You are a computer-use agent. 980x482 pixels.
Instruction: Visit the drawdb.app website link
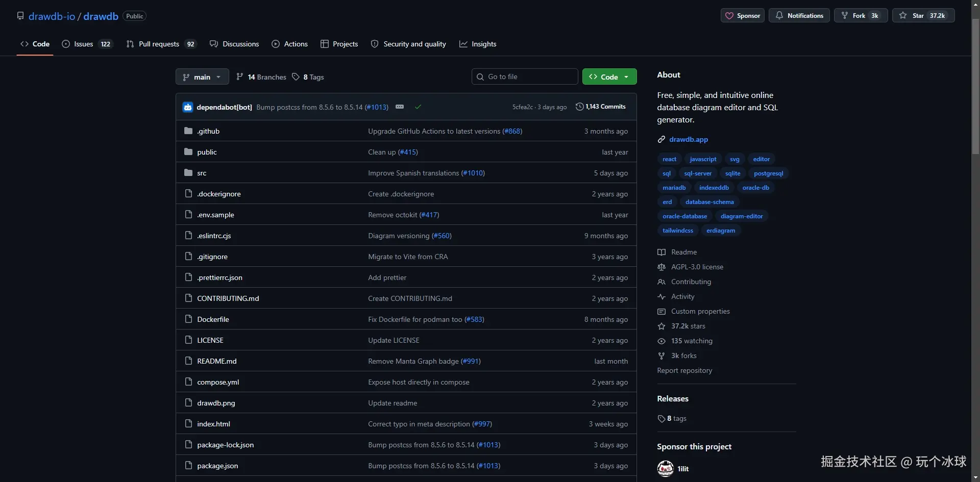[x=689, y=139]
